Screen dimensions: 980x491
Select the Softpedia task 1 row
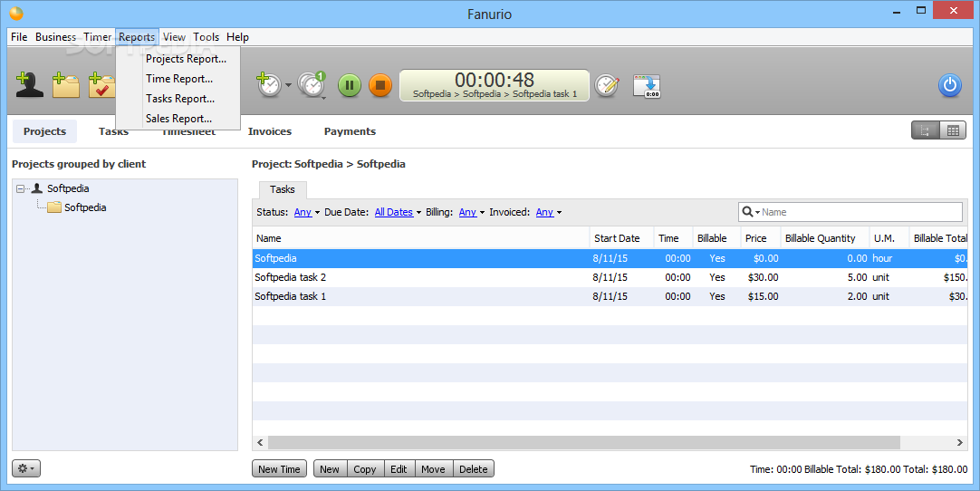pos(610,296)
